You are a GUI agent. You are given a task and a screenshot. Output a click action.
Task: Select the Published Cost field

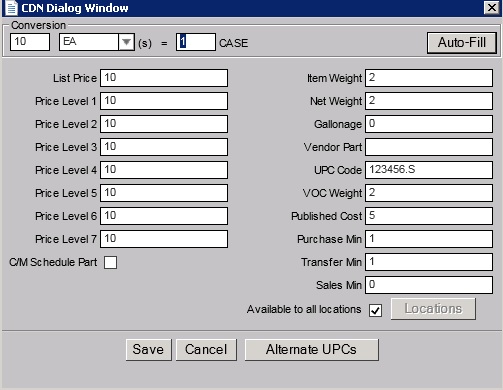click(429, 216)
